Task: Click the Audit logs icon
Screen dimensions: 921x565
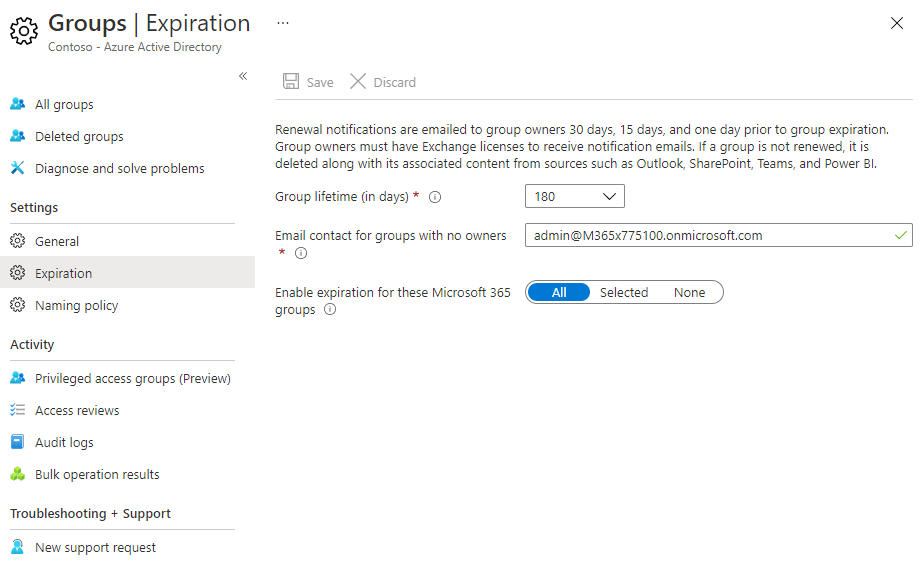Action: tap(17, 442)
